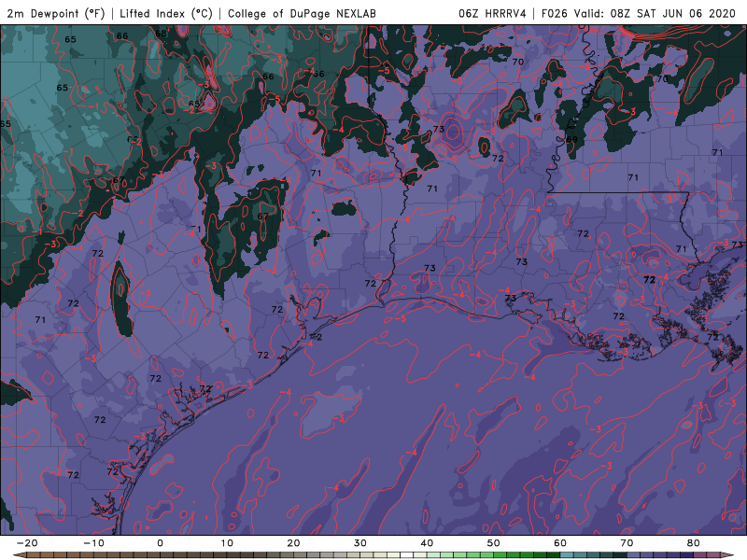747x560 pixels.
Task: Click the "2m Dewpoint (°F)" title text
Action: click(56, 14)
